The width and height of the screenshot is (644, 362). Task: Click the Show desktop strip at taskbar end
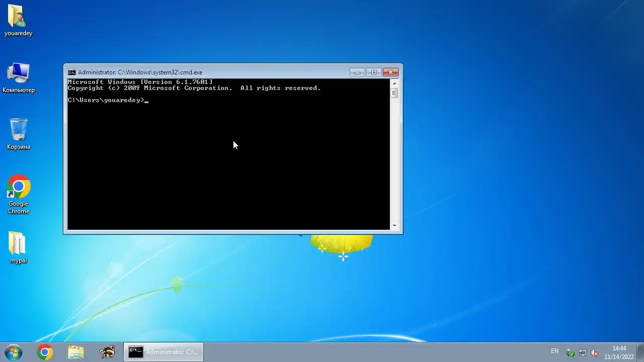click(640, 352)
